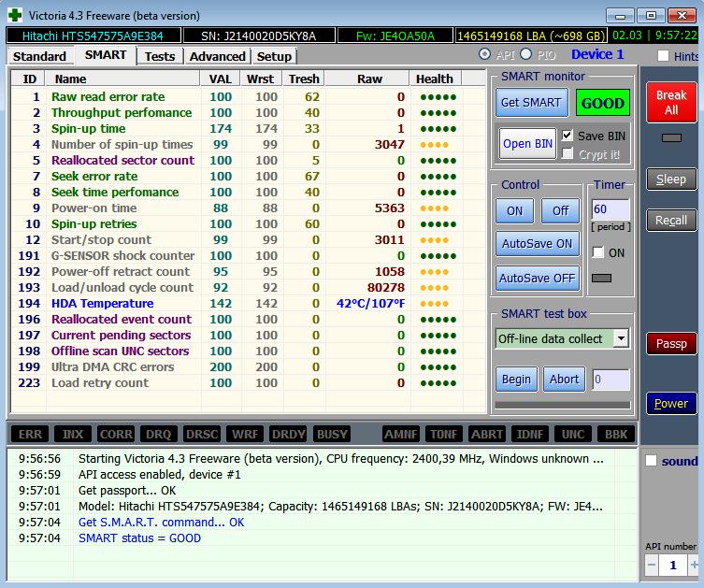Viewport: 704px width, 588px height.
Task: Toggle the Crypt it! checkbox
Action: [568, 154]
